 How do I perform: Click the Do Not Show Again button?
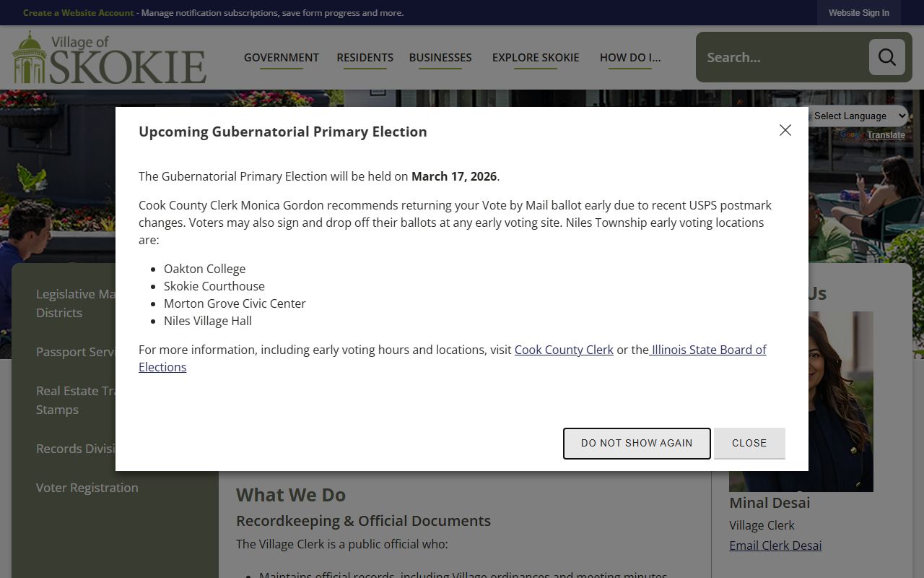[637, 443]
